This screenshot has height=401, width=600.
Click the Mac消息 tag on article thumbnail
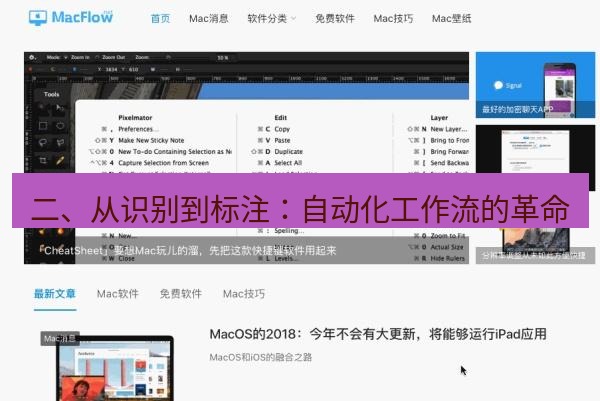click(x=60, y=339)
